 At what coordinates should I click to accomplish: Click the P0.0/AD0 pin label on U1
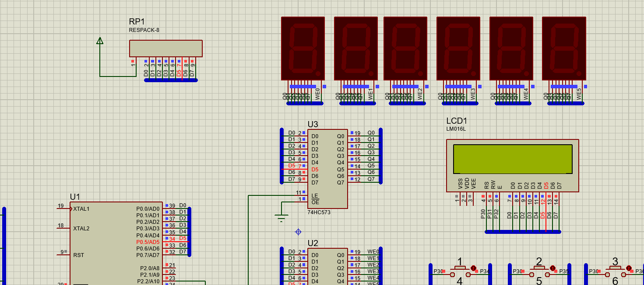coord(148,209)
